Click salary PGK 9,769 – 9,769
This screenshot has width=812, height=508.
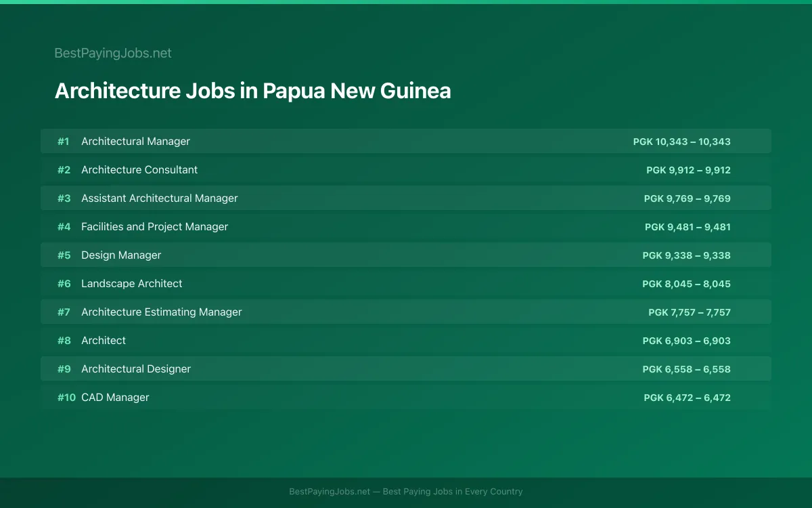click(687, 198)
